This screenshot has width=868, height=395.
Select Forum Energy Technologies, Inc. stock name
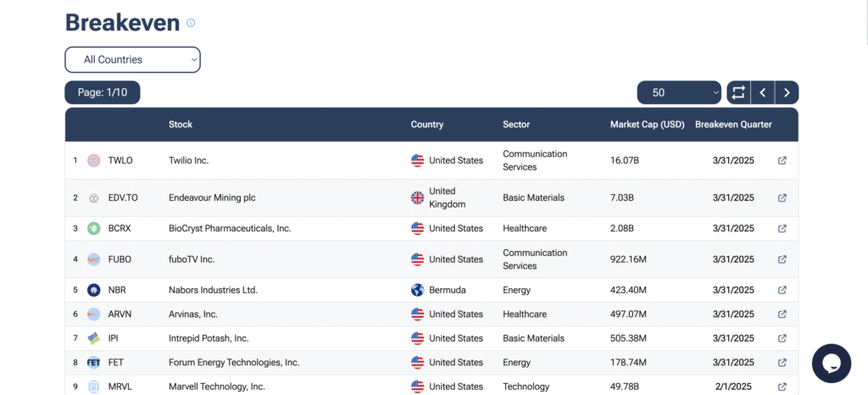(234, 362)
